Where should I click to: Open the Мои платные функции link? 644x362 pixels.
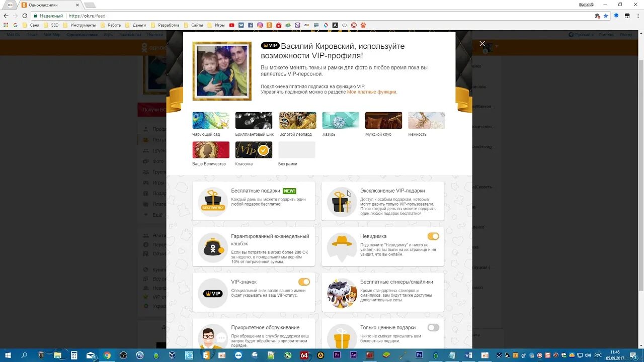(371, 92)
